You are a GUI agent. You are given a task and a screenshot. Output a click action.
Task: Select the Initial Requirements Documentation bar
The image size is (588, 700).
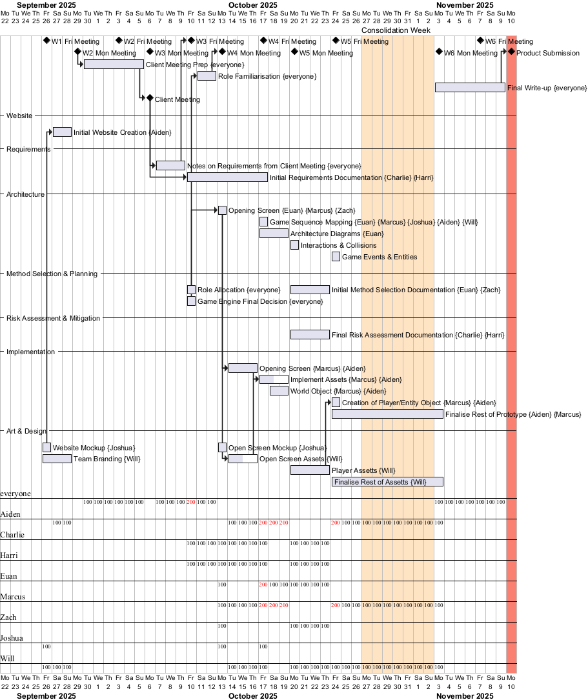[227, 177]
